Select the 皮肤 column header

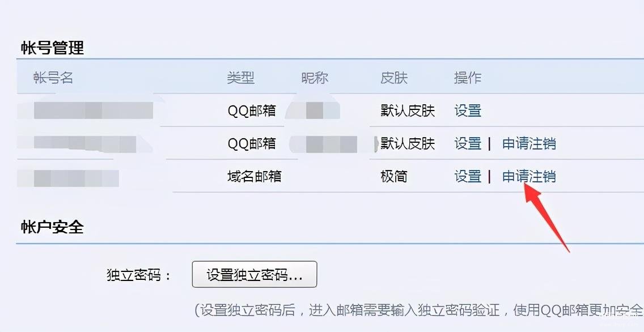coord(394,78)
